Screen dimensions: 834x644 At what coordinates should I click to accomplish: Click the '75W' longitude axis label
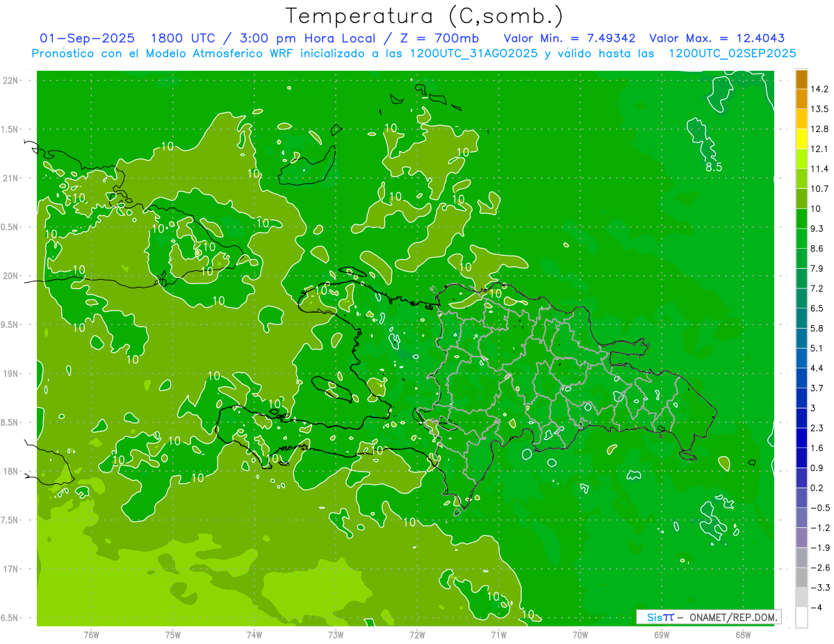(x=172, y=634)
